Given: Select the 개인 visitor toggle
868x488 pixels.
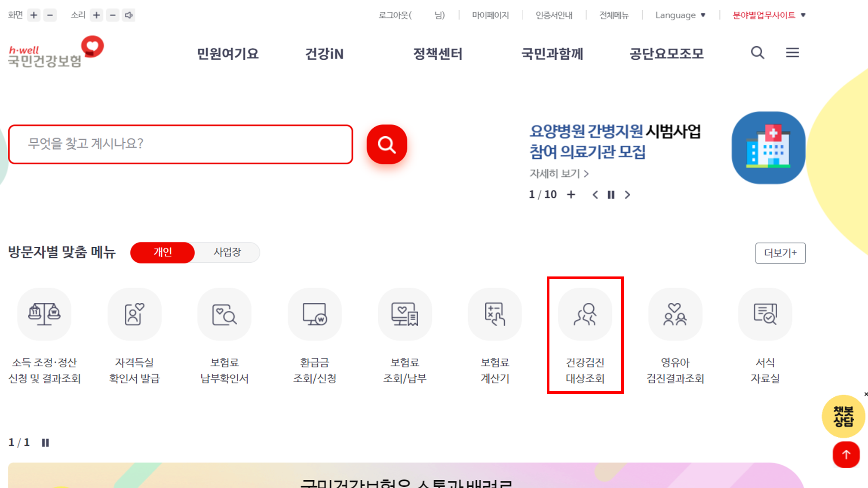Looking at the screenshot, I should (x=163, y=252).
